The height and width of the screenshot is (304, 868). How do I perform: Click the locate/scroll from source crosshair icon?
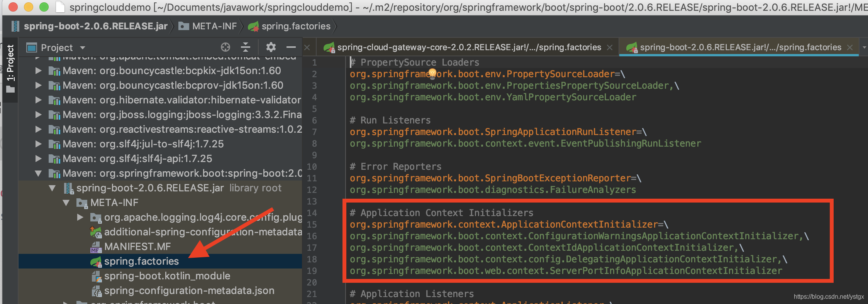pyautogui.click(x=225, y=47)
